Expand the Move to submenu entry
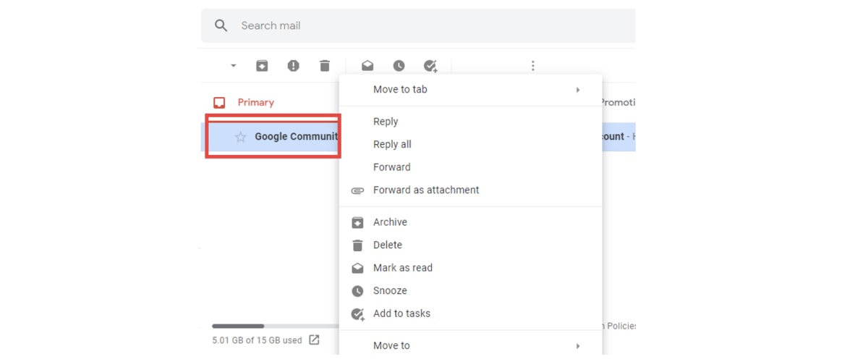The width and height of the screenshot is (868, 362). (470, 345)
